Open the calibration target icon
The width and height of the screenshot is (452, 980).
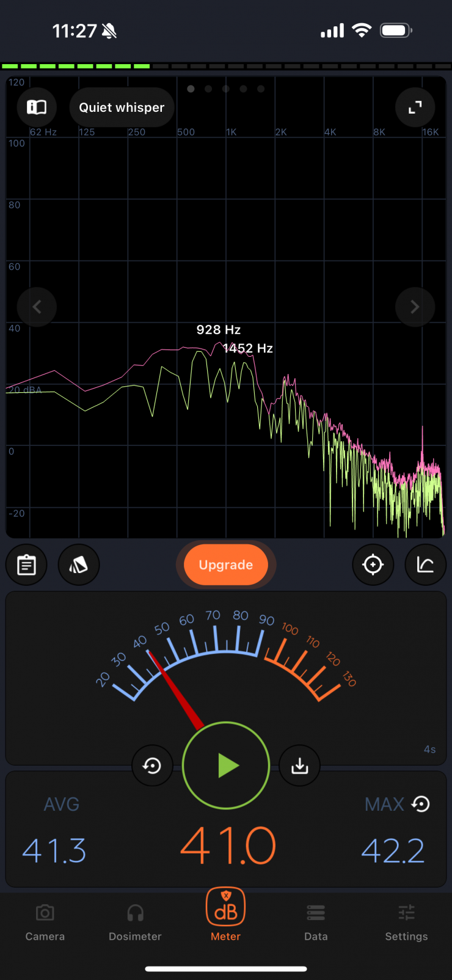(373, 565)
